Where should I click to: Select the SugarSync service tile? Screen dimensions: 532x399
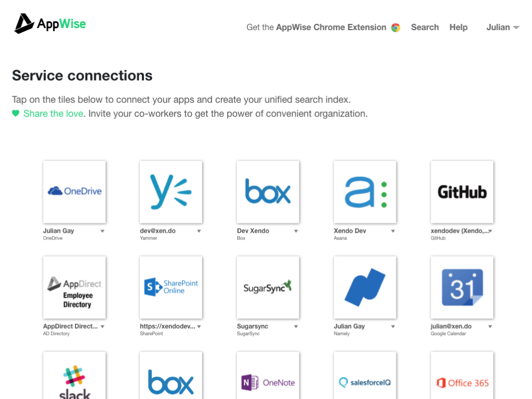268,287
